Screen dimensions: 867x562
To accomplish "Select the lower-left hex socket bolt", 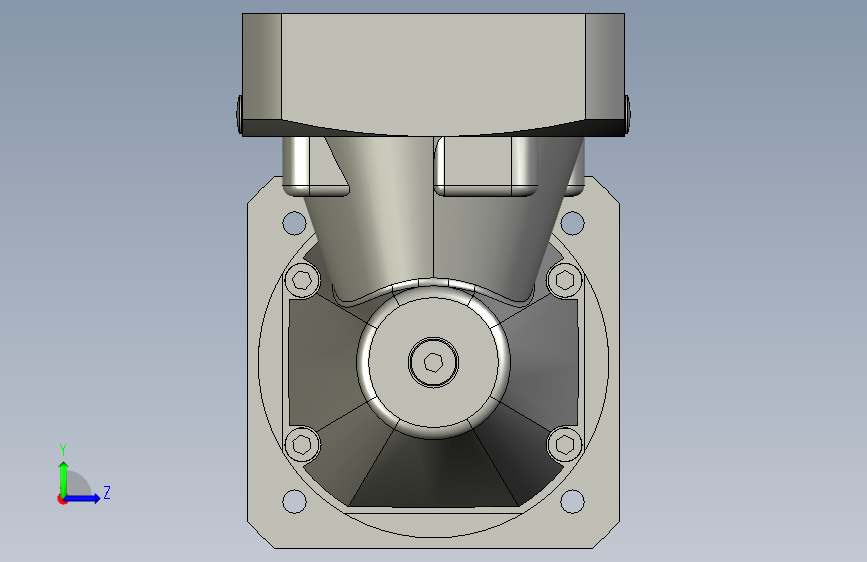I will pos(302,444).
